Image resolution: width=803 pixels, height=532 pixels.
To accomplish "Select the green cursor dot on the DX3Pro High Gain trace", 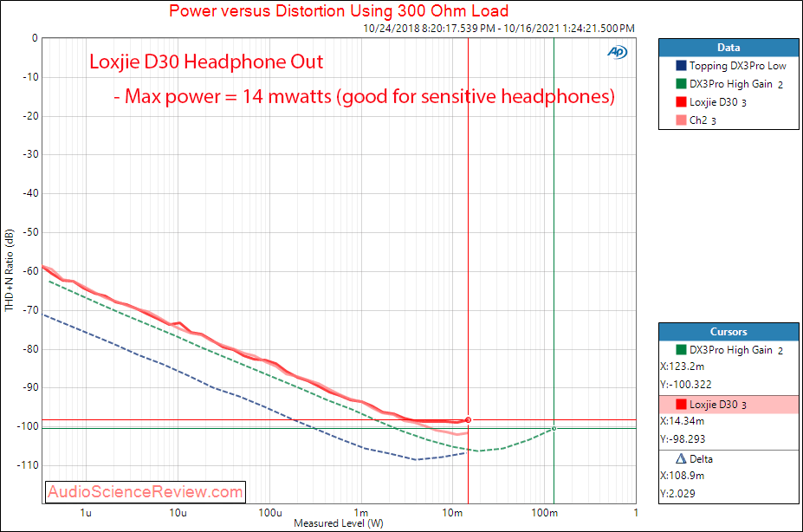I will [x=554, y=429].
